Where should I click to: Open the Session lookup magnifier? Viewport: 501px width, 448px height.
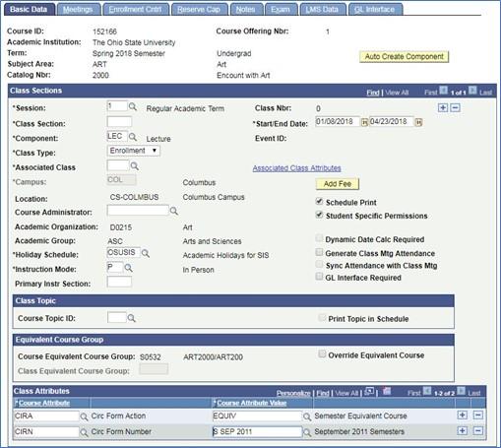tap(133, 107)
